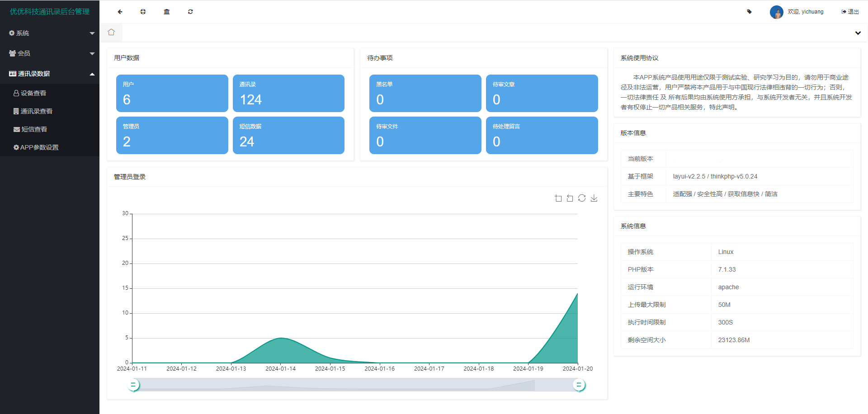Click the 退出 logout link

tap(850, 12)
